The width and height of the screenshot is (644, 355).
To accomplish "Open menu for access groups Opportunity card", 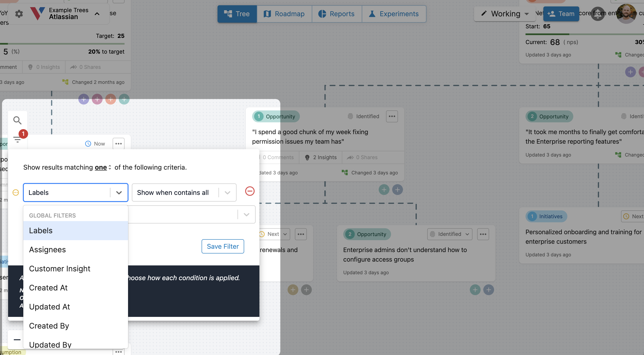I will (483, 234).
